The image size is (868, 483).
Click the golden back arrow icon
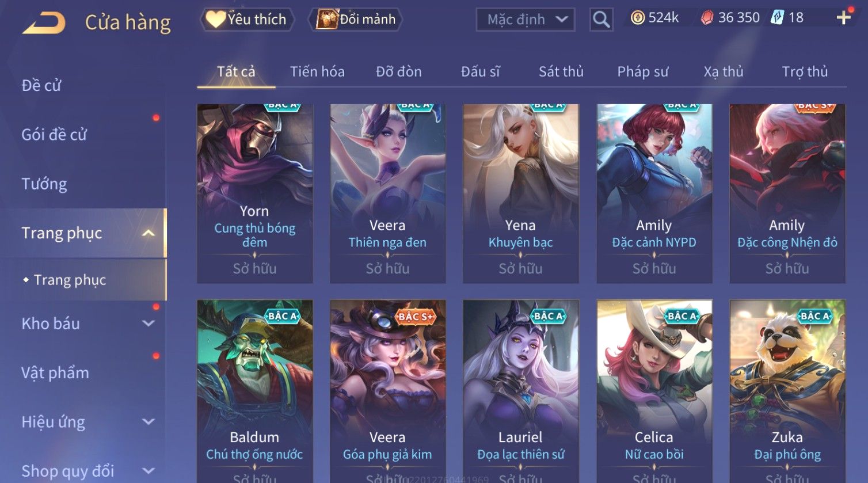44,23
